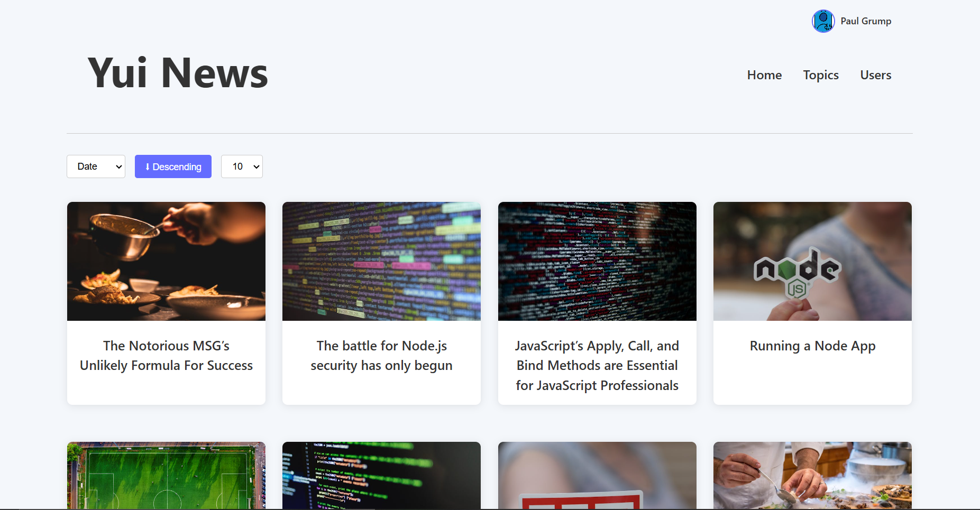980x510 pixels.
Task: Open The battle for Node.js security article
Action: pos(381,356)
